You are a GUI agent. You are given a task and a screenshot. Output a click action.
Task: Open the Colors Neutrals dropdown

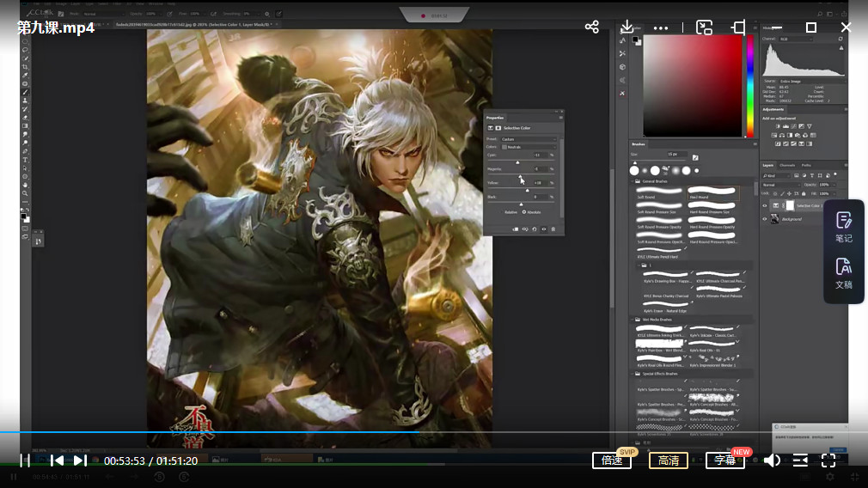[529, 147]
